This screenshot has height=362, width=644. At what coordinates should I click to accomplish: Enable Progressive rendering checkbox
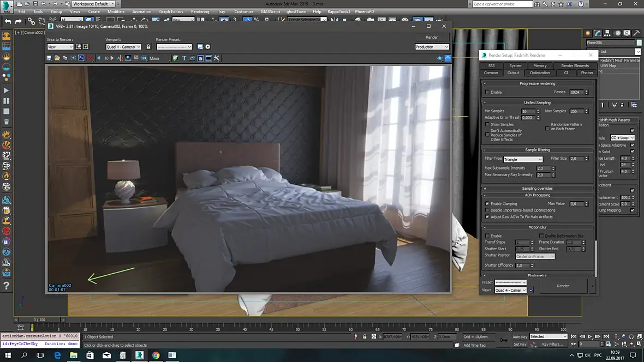coord(487,92)
